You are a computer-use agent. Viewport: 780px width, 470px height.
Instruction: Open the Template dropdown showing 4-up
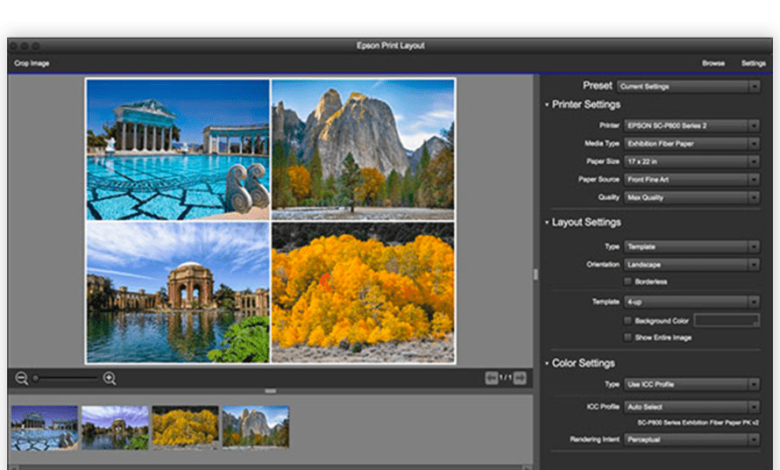click(x=692, y=302)
